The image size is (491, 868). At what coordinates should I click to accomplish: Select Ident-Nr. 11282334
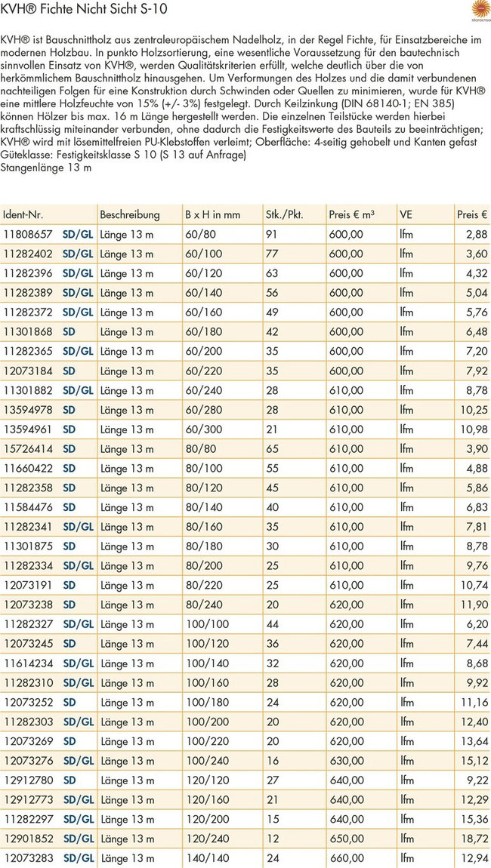28,566
